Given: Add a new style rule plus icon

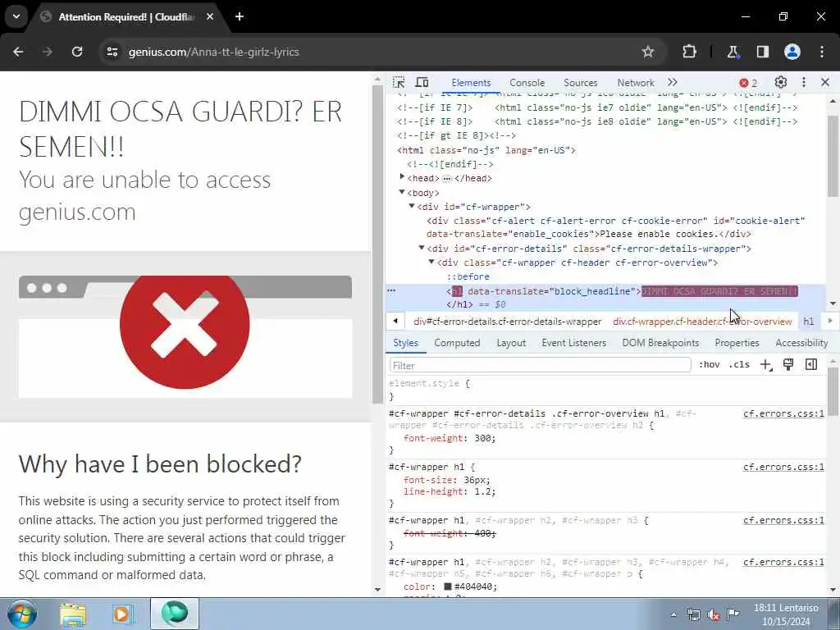Looking at the screenshot, I should [766, 365].
